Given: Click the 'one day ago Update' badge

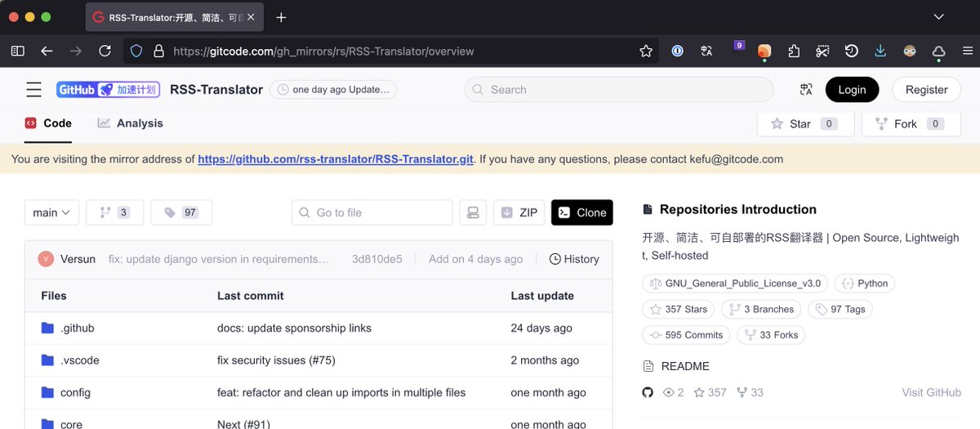Looking at the screenshot, I should tap(333, 90).
